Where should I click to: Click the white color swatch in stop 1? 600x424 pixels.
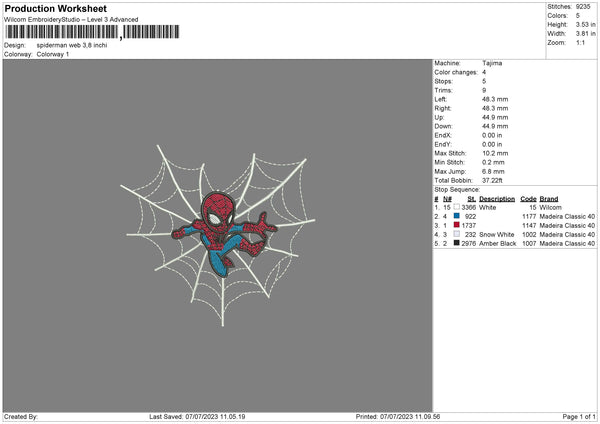pyautogui.click(x=457, y=207)
